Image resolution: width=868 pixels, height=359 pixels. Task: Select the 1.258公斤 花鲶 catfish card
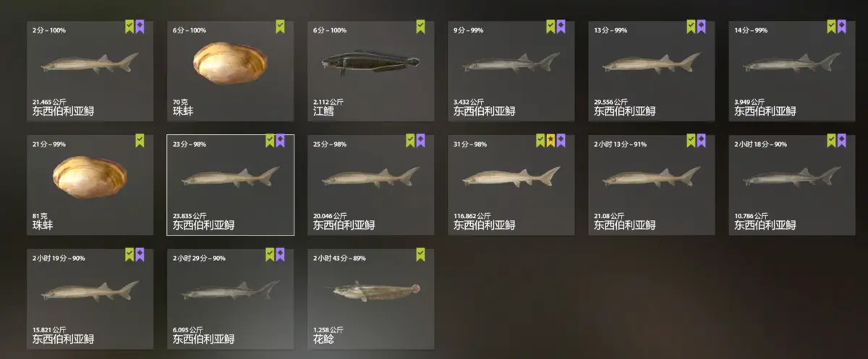371,299
